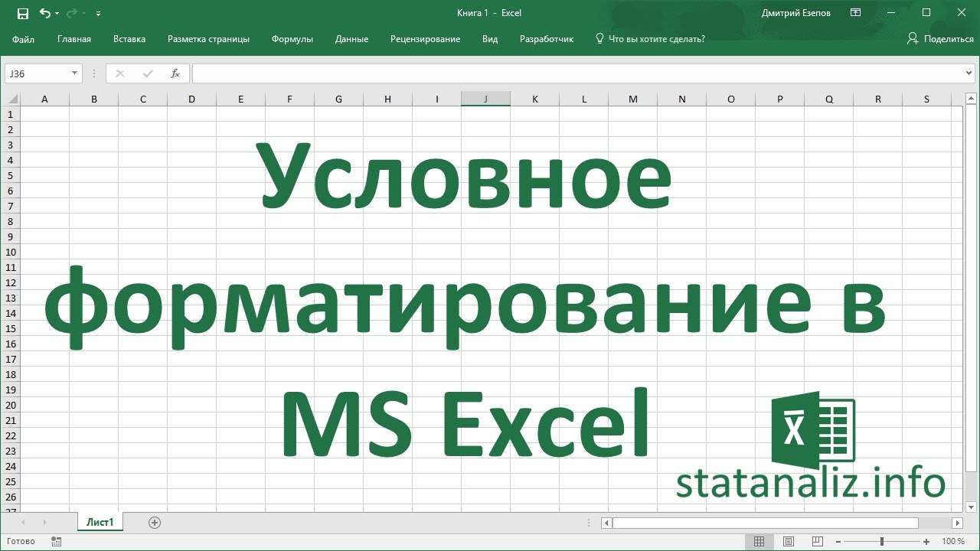Open the Файл menu
980x551 pixels.
(24, 39)
